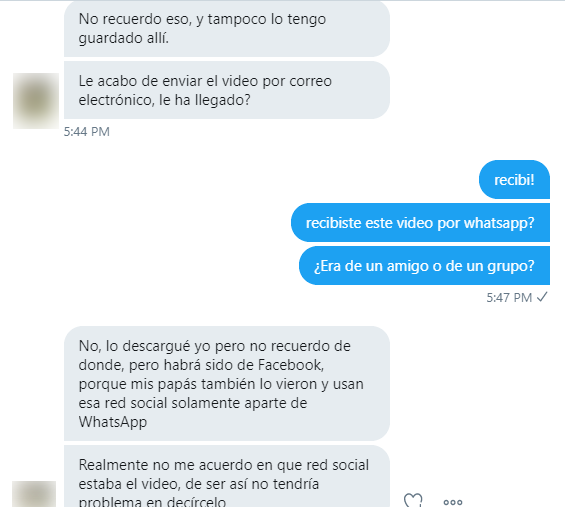Click the word "electrónico" in the second message
The image size is (565, 507).
tap(117, 100)
